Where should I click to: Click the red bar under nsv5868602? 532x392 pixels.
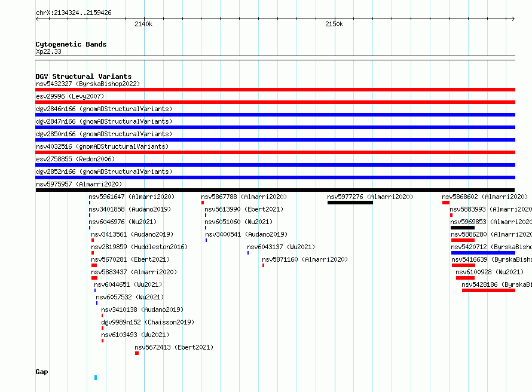(x=446, y=203)
